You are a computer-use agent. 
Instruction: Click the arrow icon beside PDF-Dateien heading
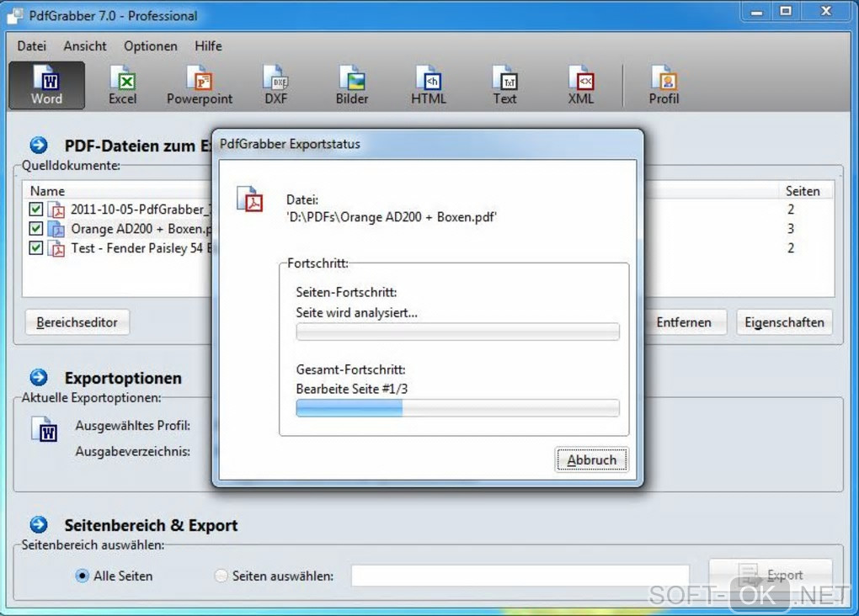point(39,145)
